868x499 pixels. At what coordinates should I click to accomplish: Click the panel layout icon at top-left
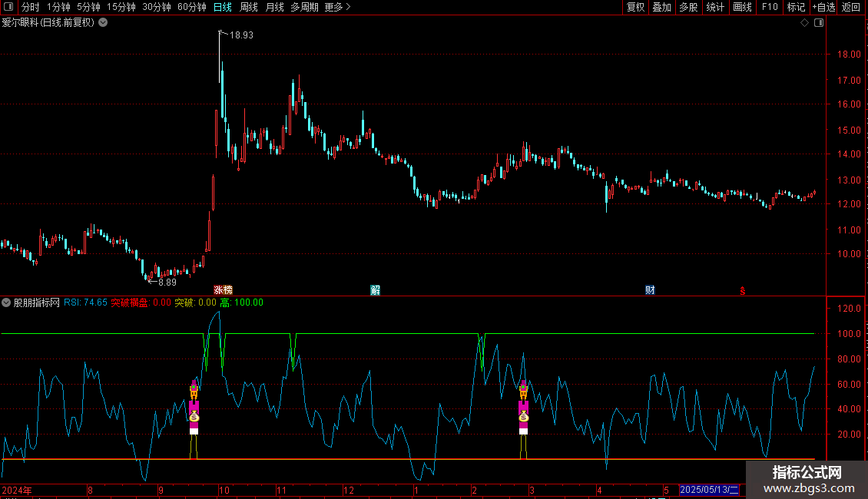point(8,7)
